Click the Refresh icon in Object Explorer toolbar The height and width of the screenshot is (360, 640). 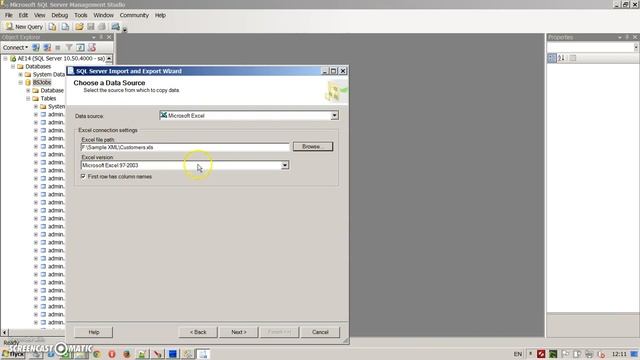[x=80, y=47]
